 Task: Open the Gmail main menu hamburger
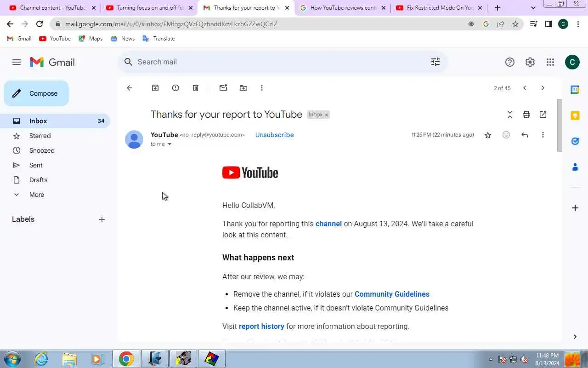[17, 62]
